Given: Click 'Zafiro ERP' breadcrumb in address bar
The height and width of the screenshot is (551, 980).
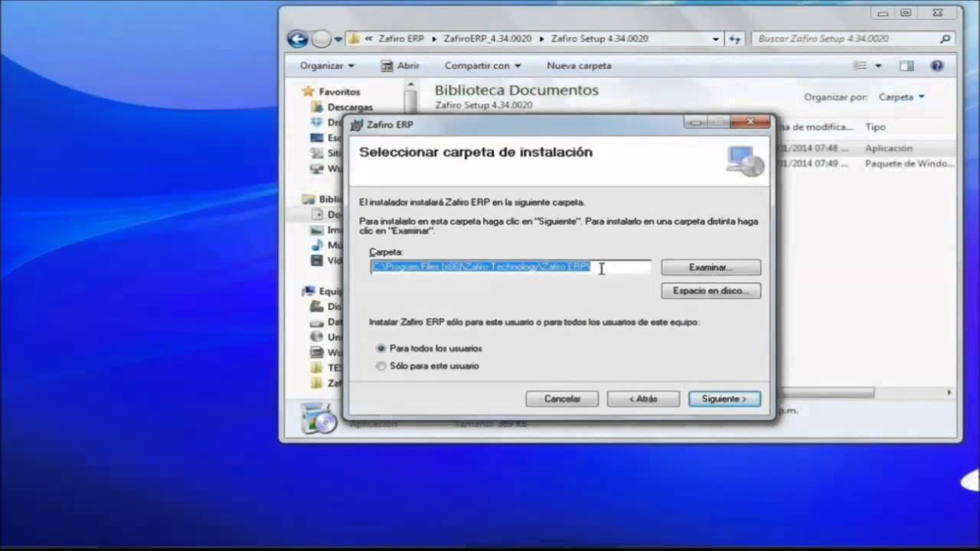Looking at the screenshot, I should coord(400,38).
